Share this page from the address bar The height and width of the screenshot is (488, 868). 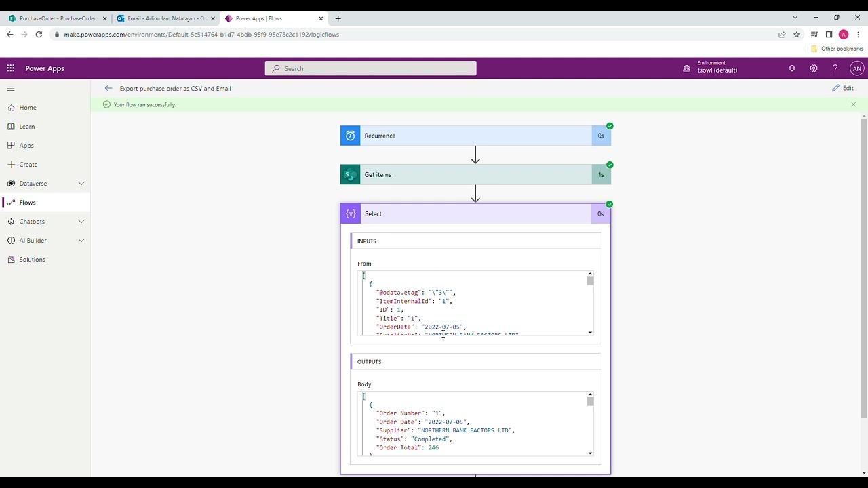[x=782, y=35]
